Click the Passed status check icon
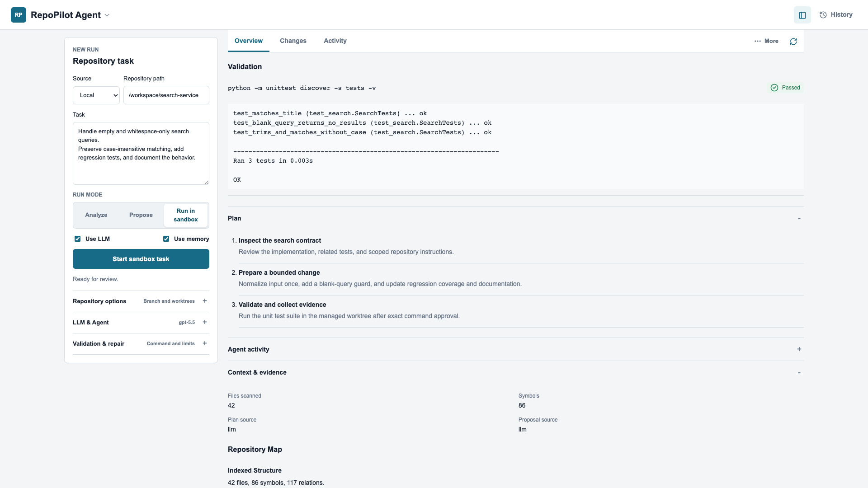This screenshot has height=488, width=868. (774, 88)
